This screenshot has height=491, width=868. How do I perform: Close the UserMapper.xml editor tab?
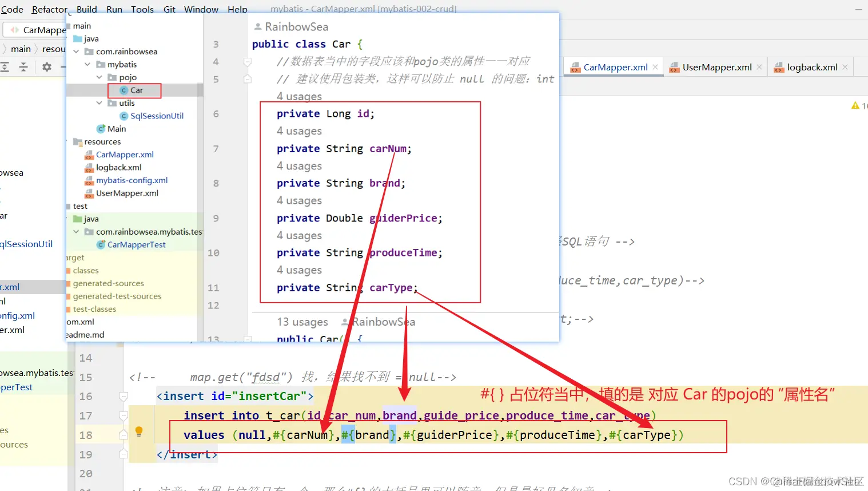pos(759,67)
